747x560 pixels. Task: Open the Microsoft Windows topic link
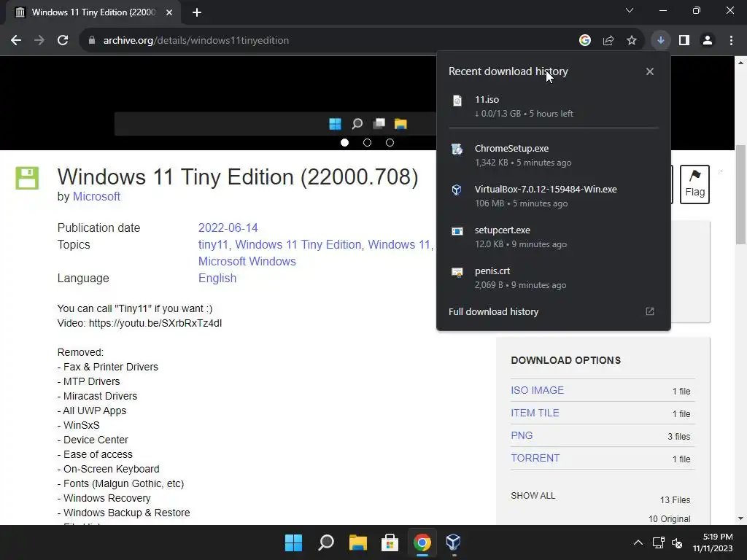point(247,262)
